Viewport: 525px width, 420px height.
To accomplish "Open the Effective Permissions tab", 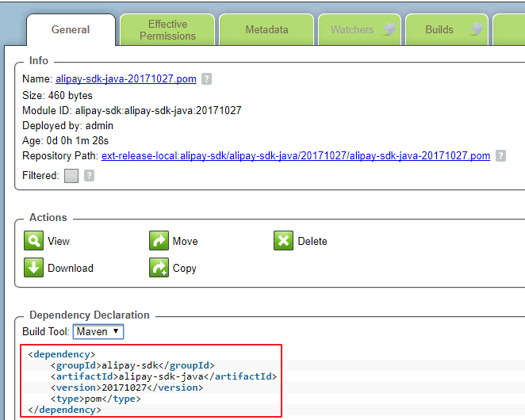I will [167, 30].
